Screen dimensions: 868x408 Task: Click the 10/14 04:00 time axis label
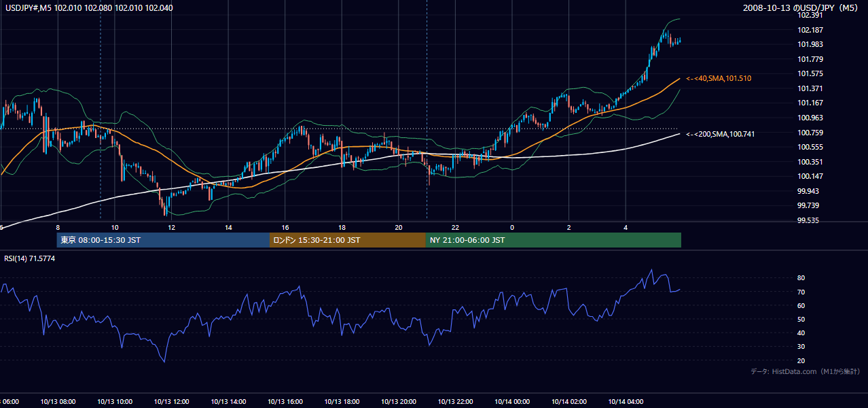tap(626, 402)
